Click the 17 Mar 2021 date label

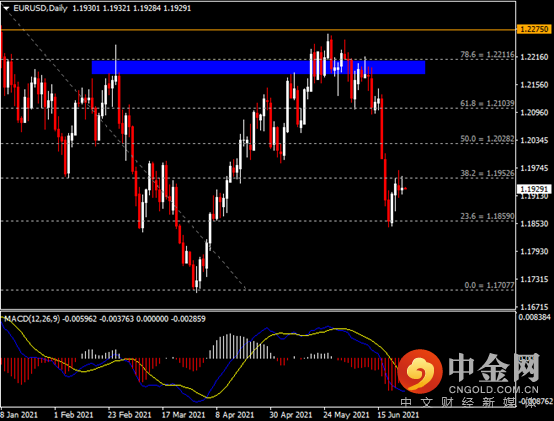click(183, 415)
